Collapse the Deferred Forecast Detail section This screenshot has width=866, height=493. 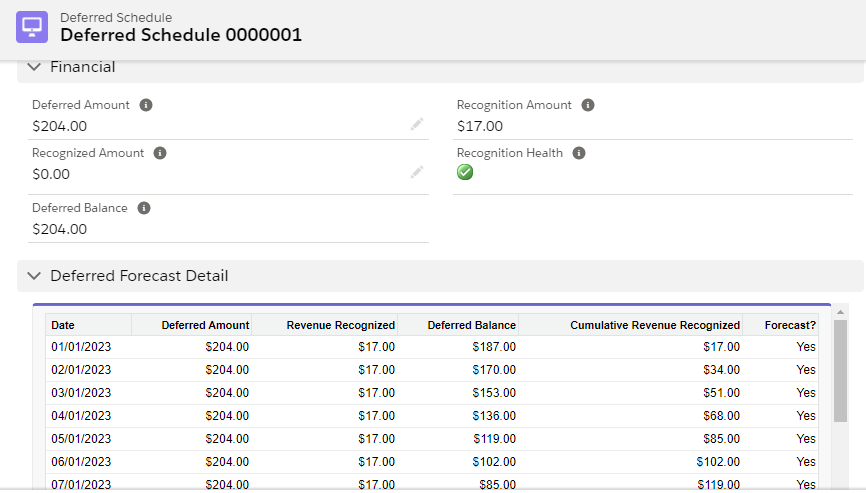35,276
